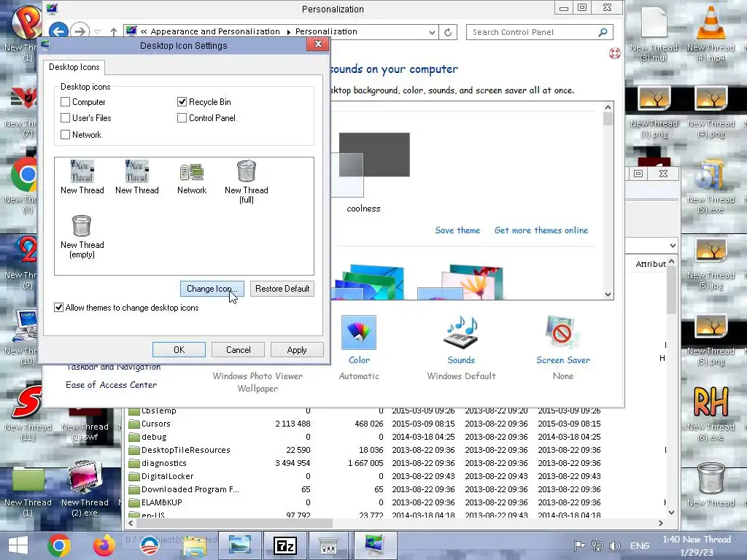Viewport: 747px width, 560px height.
Task: Click the up-level arrow beside the address bar
Action: [113, 32]
